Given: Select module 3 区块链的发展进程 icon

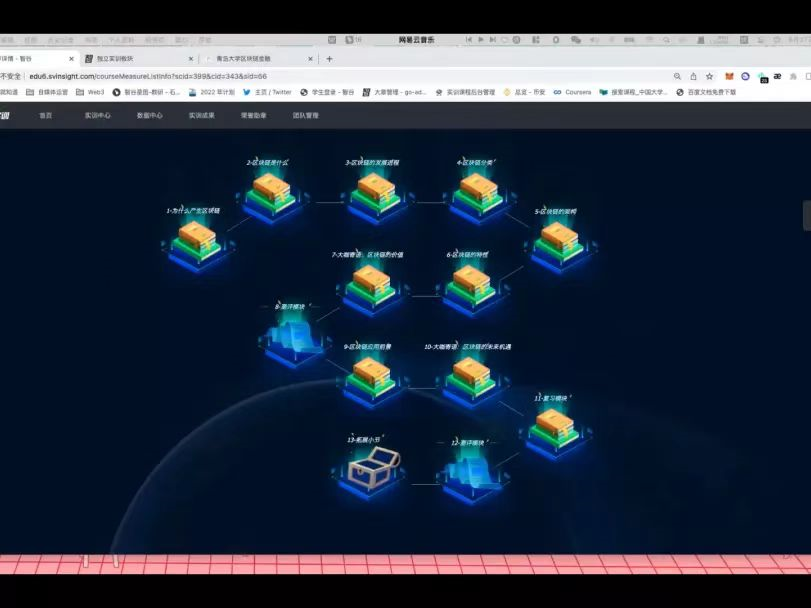Looking at the screenshot, I should pyautogui.click(x=375, y=190).
